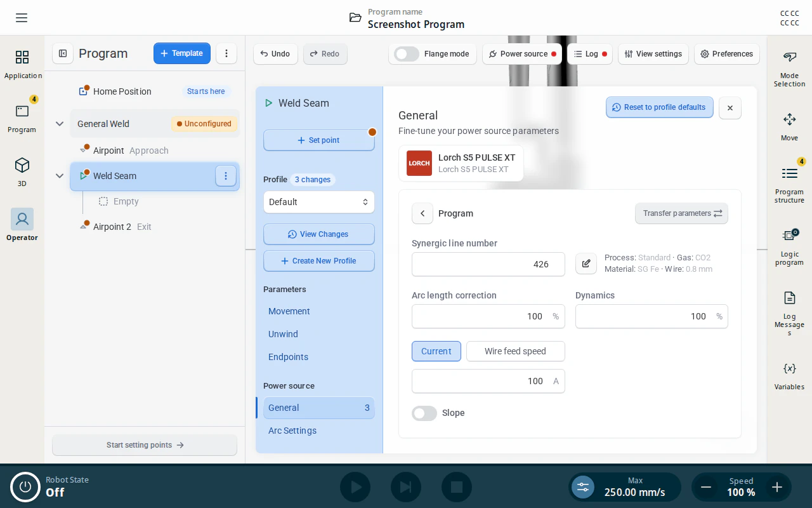Open the Application sidebar panel
812x508 pixels.
(22, 65)
